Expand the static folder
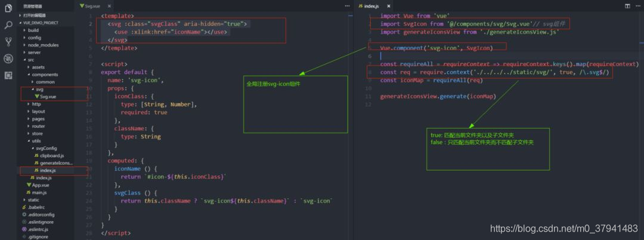Image resolution: width=644 pixels, height=240 pixels. tap(24, 200)
